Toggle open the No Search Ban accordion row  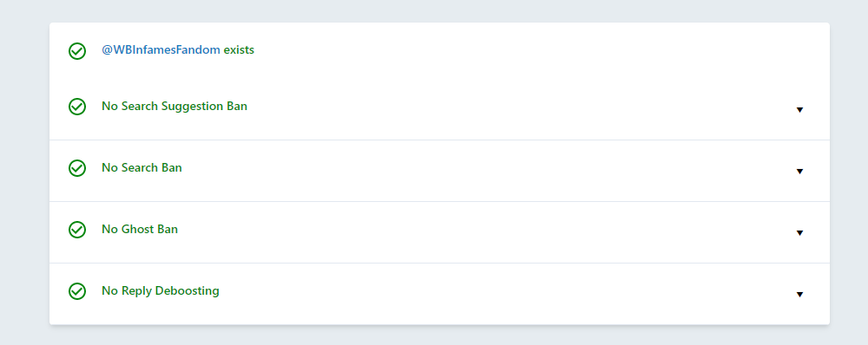pos(439,171)
